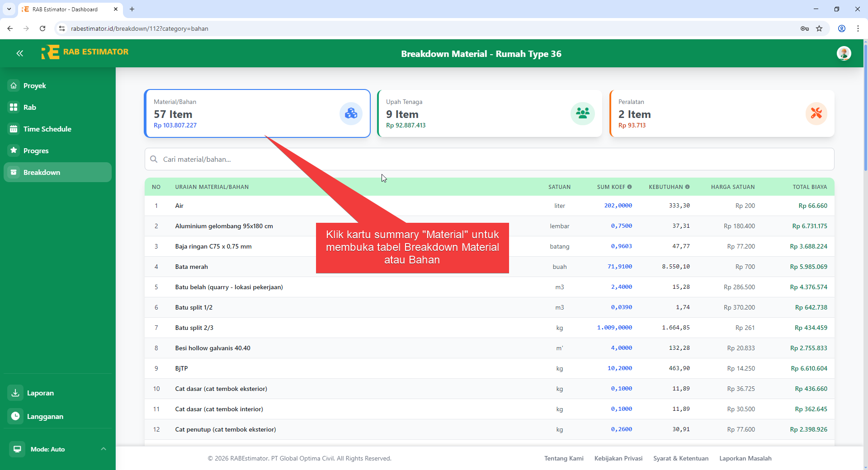
Task: Click the SUM KOEF info icon
Action: pyautogui.click(x=630, y=187)
